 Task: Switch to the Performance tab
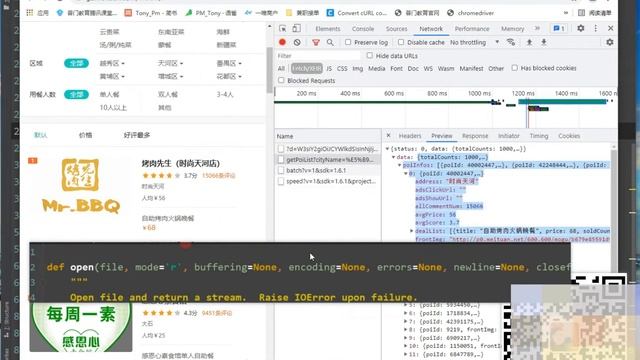pyautogui.click(x=472, y=29)
